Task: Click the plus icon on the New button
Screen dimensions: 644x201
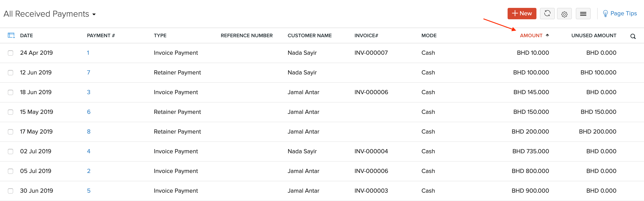Action: [x=515, y=14]
